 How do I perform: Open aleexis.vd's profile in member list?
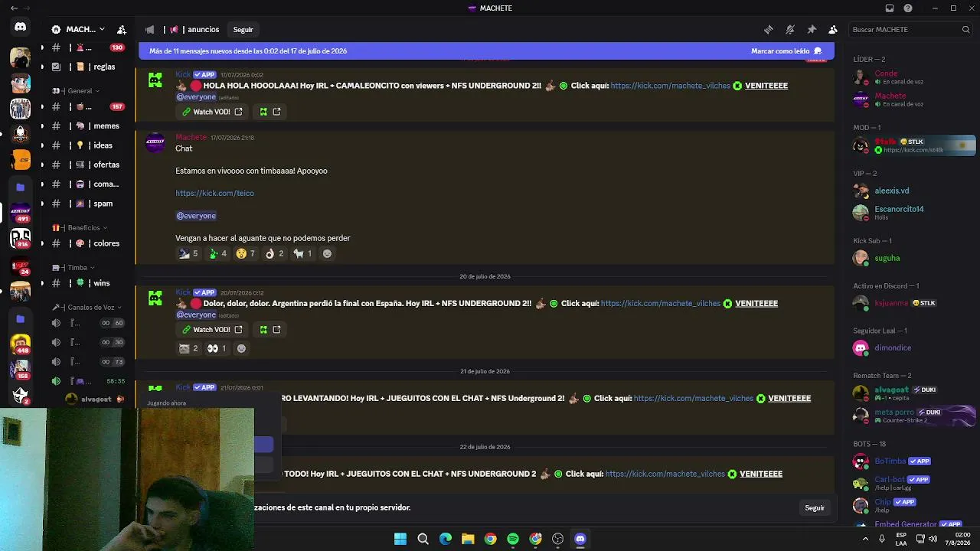coord(911,191)
